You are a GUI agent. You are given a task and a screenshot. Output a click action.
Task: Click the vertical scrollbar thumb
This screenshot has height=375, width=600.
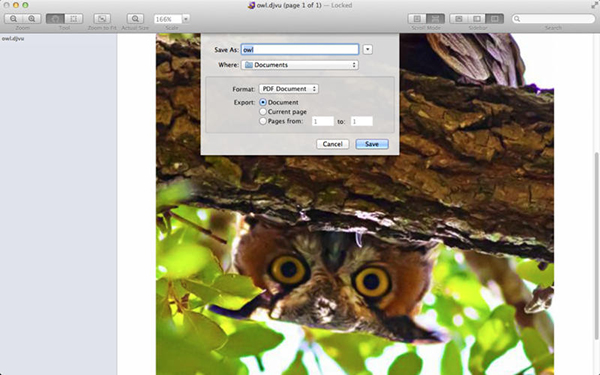[x=597, y=245]
